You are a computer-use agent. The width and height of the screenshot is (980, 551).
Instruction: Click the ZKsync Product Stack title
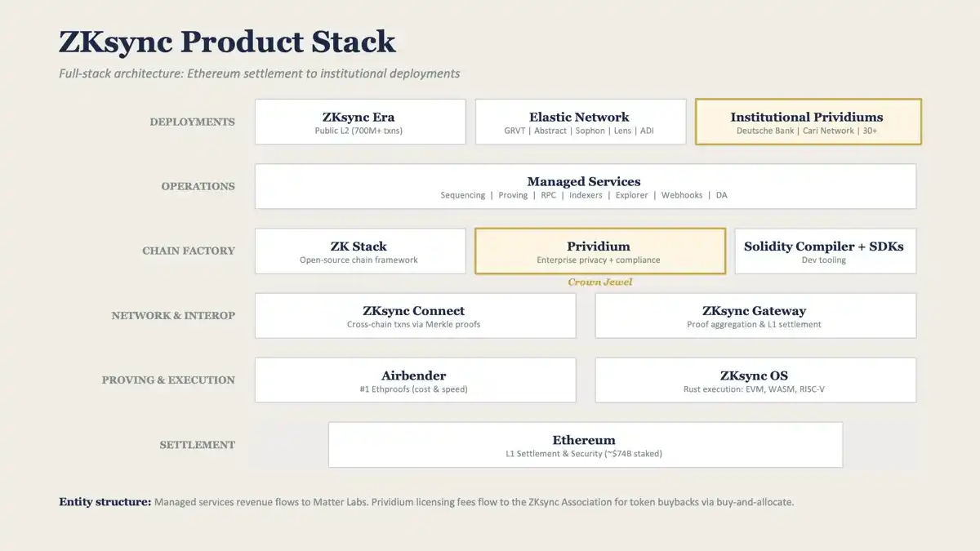click(227, 42)
